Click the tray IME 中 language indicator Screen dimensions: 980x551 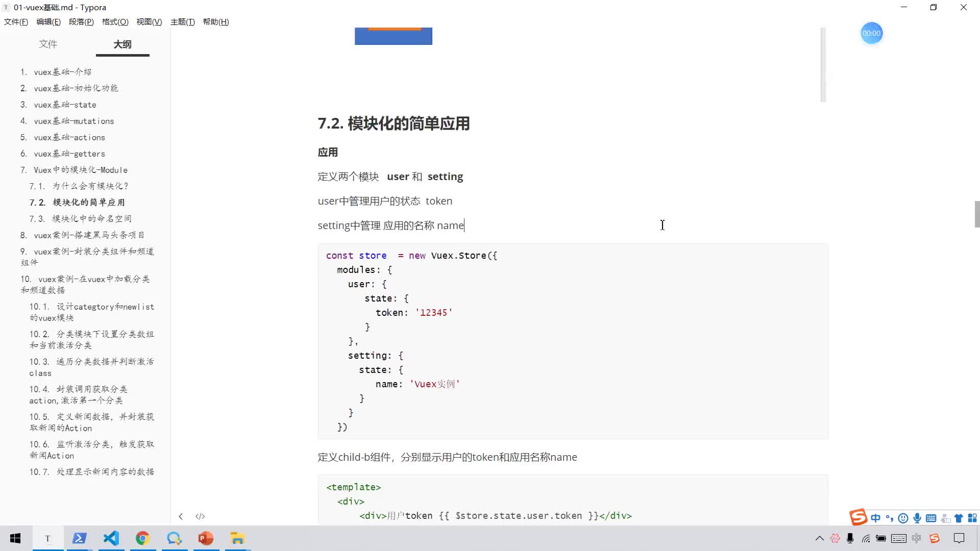[917, 538]
